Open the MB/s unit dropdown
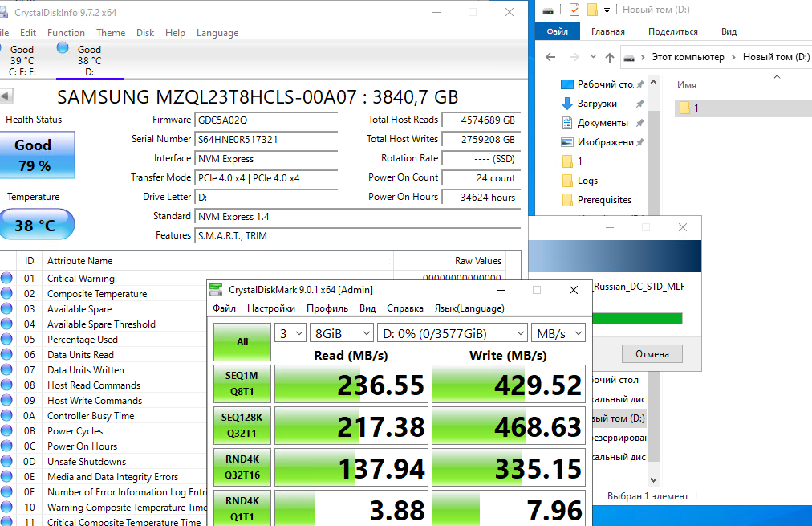This screenshot has height=526, width=812. (x=558, y=333)
